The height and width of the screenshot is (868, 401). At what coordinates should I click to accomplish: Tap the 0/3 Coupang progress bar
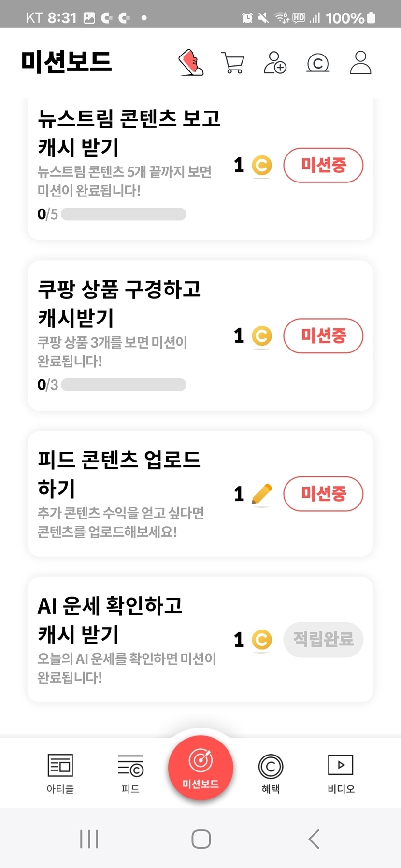click(x=124, y=385)
